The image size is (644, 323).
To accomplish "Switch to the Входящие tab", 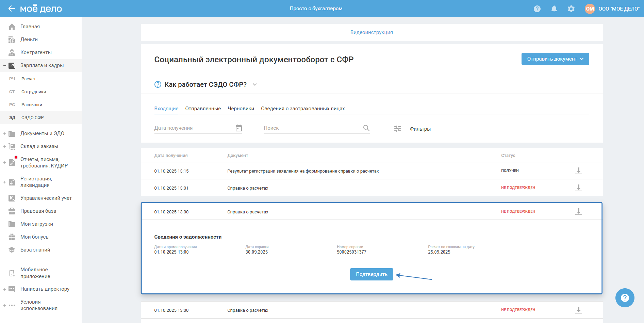I will coord(166,109).
